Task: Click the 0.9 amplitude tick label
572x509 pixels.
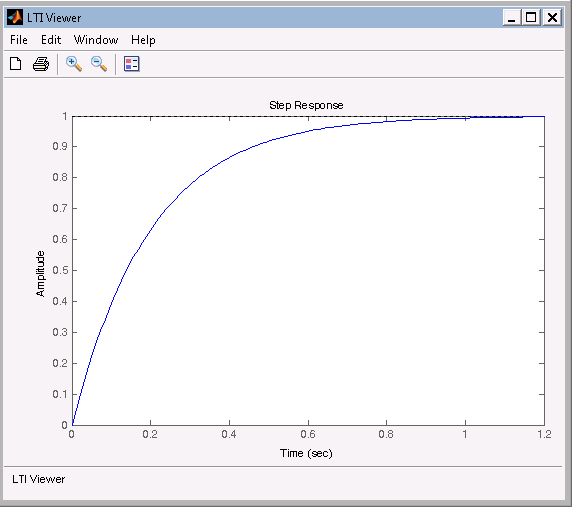Action: [x=60, y=146]
